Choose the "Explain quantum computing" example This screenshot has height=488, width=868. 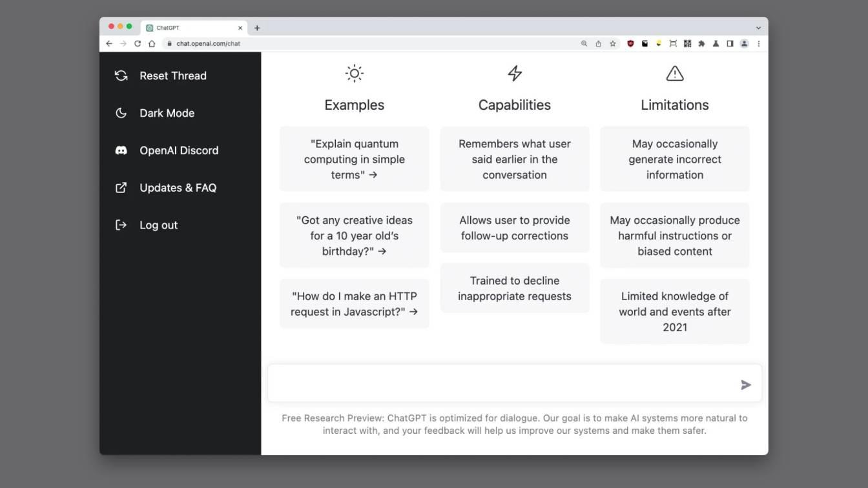point(354,159)
